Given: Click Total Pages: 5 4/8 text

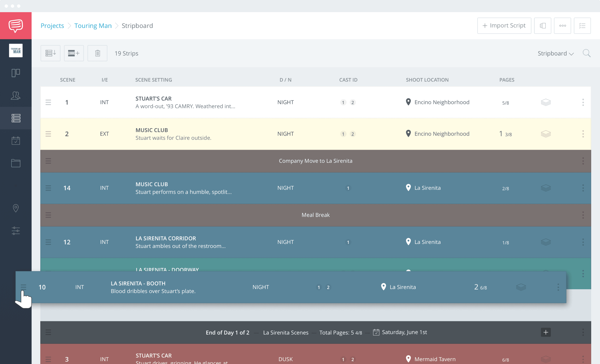Looking at the screenshot, I should coord(341,332).
